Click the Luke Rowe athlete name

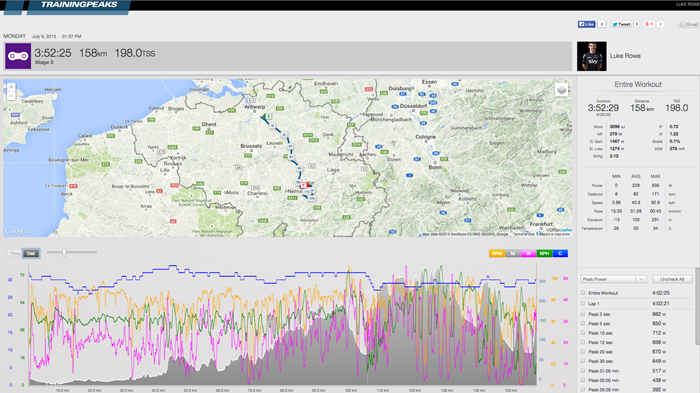[x=625, y=56]
